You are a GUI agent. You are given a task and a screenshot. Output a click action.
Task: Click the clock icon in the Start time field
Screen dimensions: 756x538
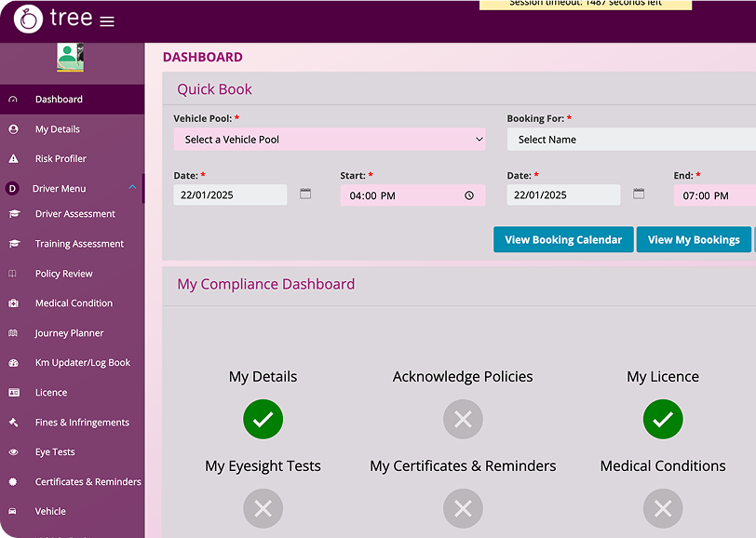click(x=469, y=195)
